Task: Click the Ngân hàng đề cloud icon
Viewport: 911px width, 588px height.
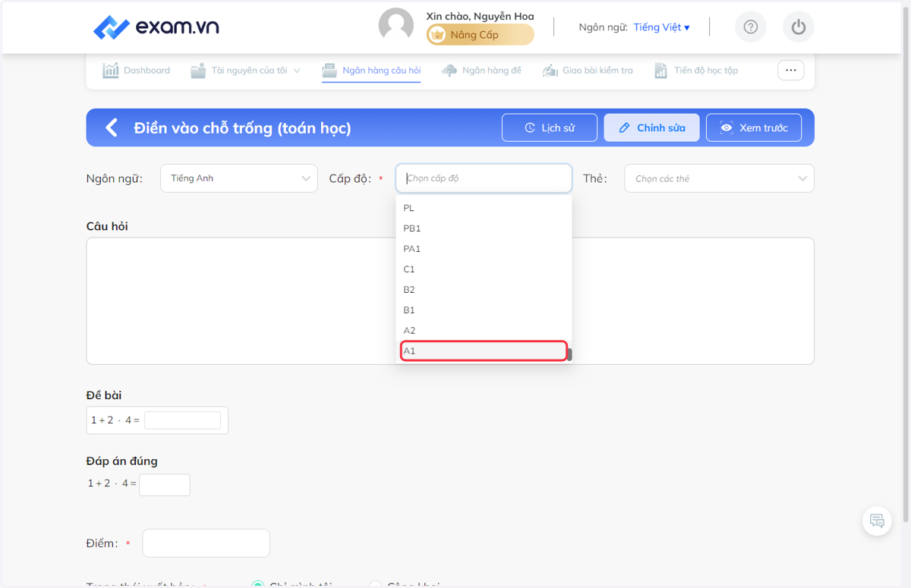Action: [x=449, y=71]
